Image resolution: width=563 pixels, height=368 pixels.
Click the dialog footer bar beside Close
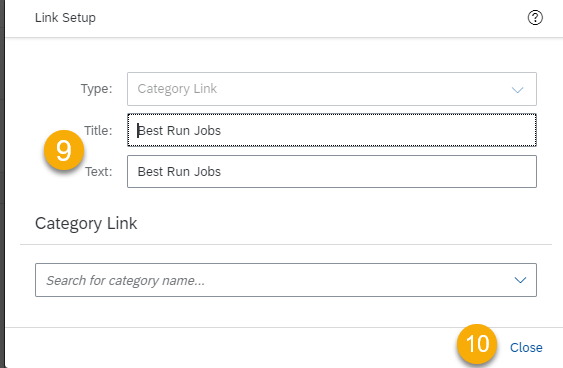tap(230, 348)
